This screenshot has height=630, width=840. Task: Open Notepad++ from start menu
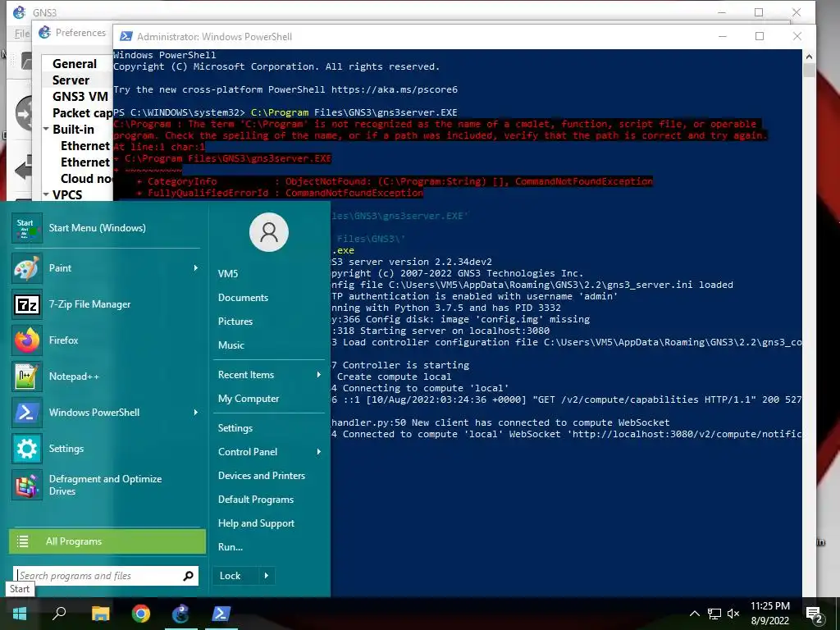[x=106, y=376]
